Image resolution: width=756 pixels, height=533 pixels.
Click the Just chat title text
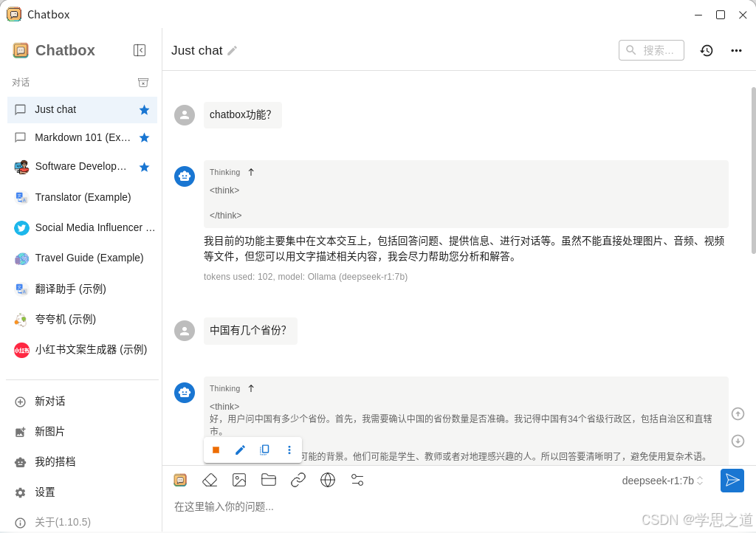(196, 51)
